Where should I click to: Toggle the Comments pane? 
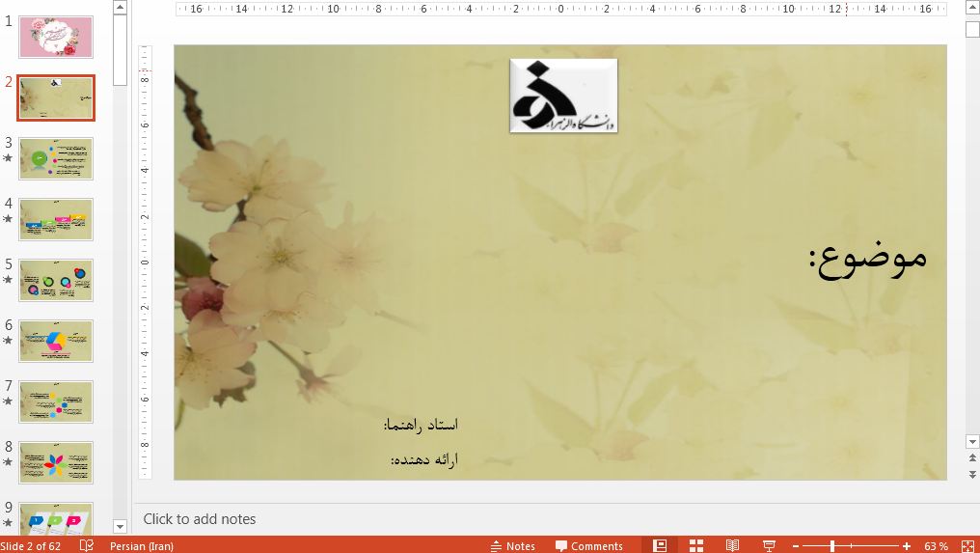pos(589,546)
